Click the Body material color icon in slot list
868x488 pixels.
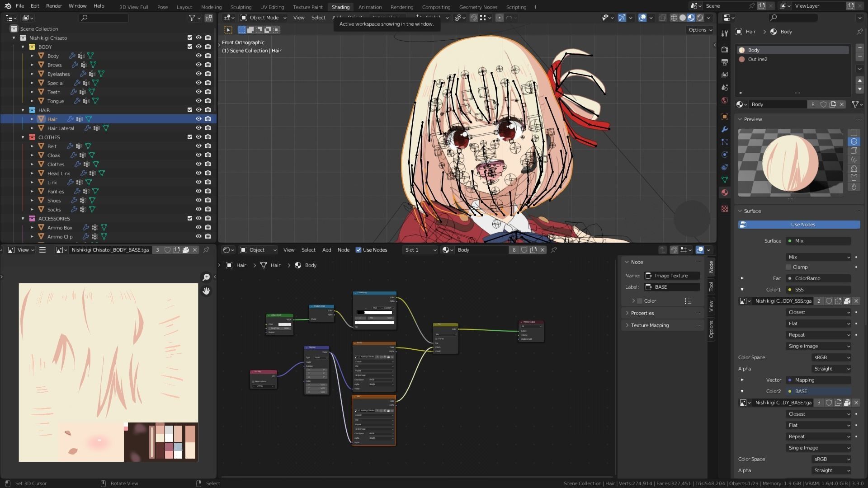tap(741, 50)
